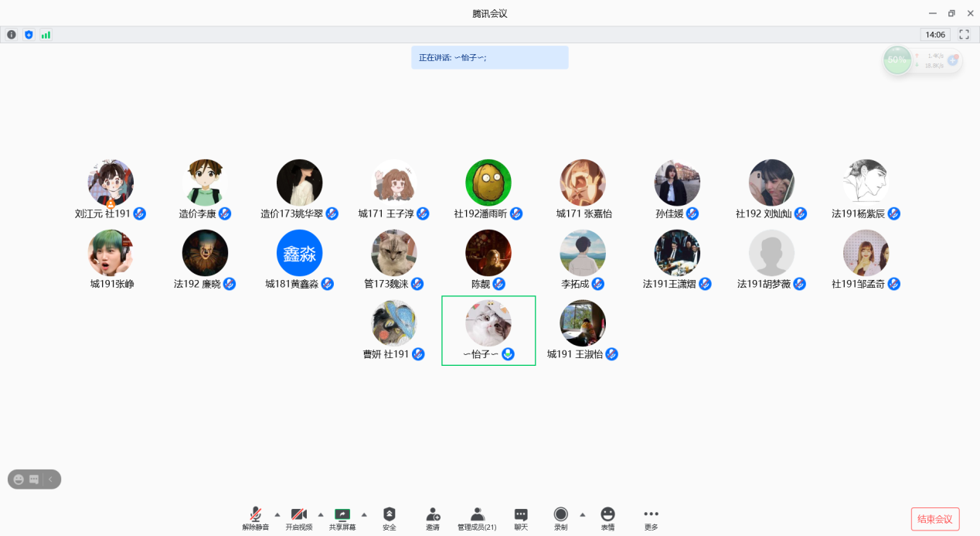Select 城181黄鑫淼 blue avatar
This screenshot has height=536, width=980.
(299, 253)
